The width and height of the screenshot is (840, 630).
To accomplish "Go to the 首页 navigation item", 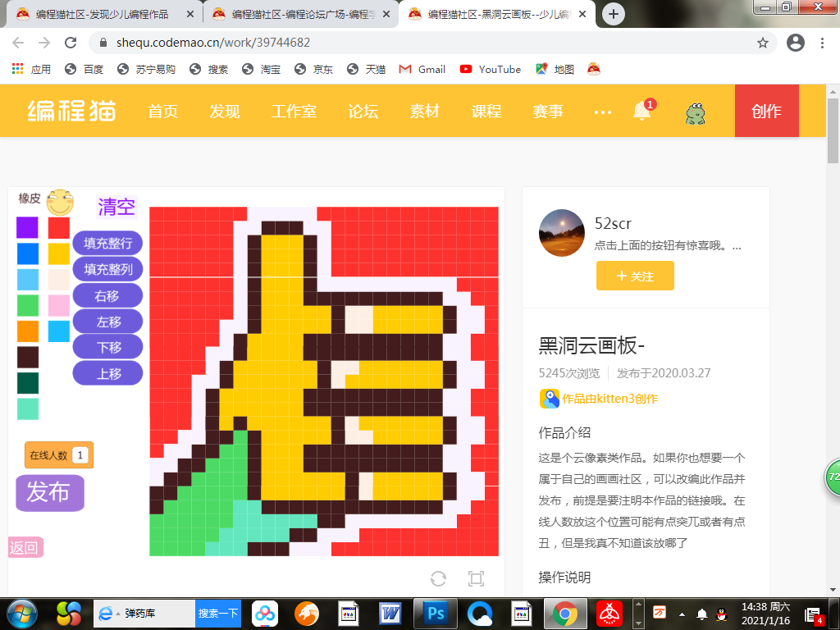I will tap(163, 111).
